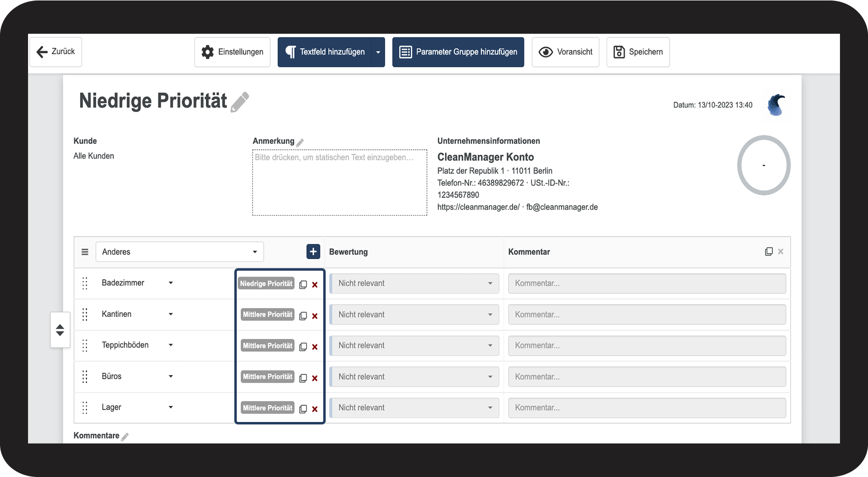868x477 pixels.
Task: Remove the parameter group with X
Action: [x=781, y=252]
